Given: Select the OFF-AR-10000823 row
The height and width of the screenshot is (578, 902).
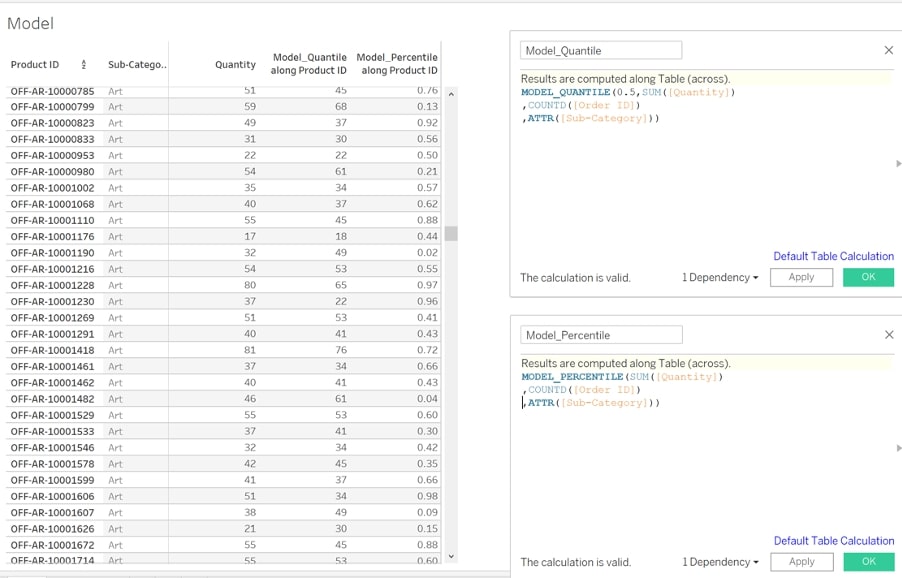Looking at the screenshot, I should pos(223,123).
